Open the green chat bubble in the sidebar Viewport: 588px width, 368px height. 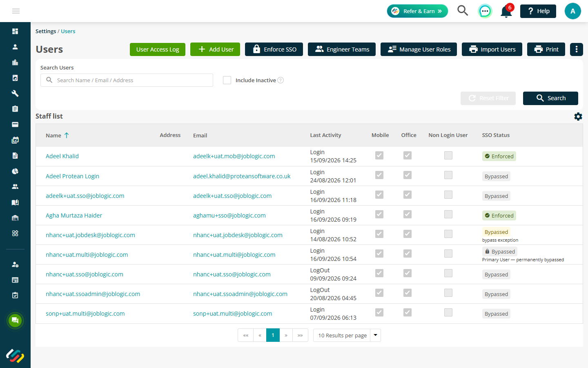pyautogui.click(x=15, y=321)
